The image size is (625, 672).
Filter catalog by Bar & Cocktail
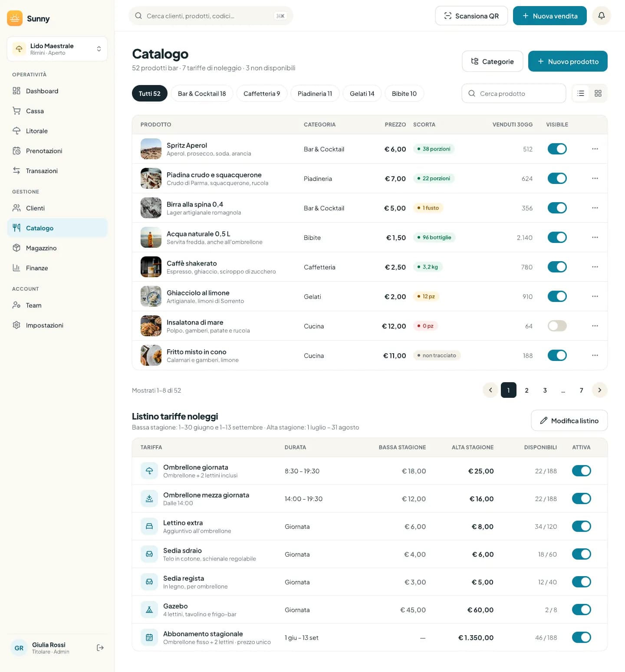tap(202, 93)
